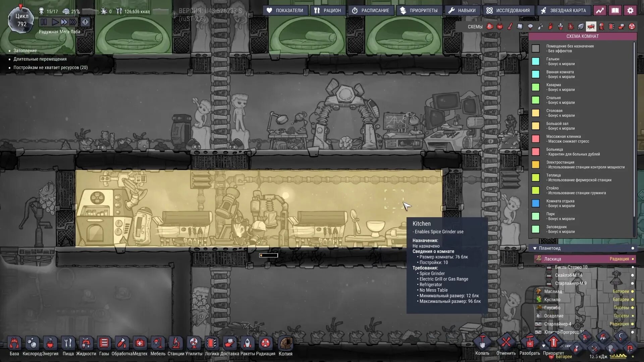644x362 pixels.
Task: Collapse the Планетоид section
Action: click(535, 248)
